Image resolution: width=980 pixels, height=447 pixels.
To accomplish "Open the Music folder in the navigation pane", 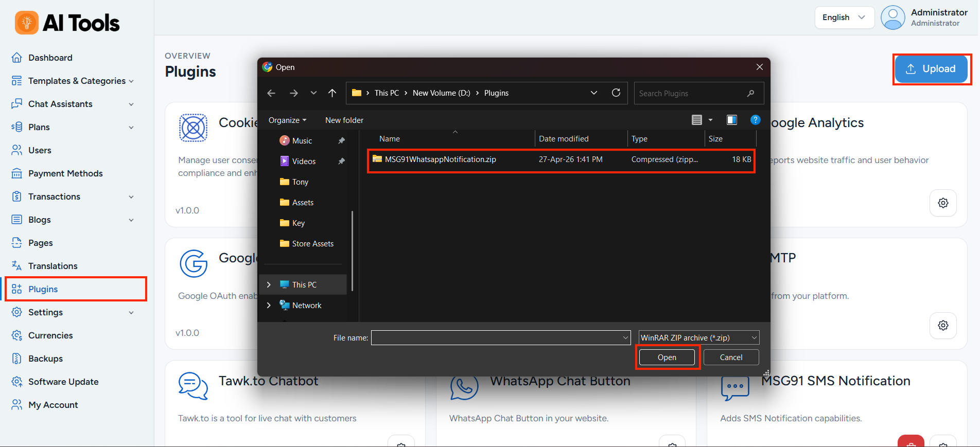I will pyautogui.click(x=302, y=140).
